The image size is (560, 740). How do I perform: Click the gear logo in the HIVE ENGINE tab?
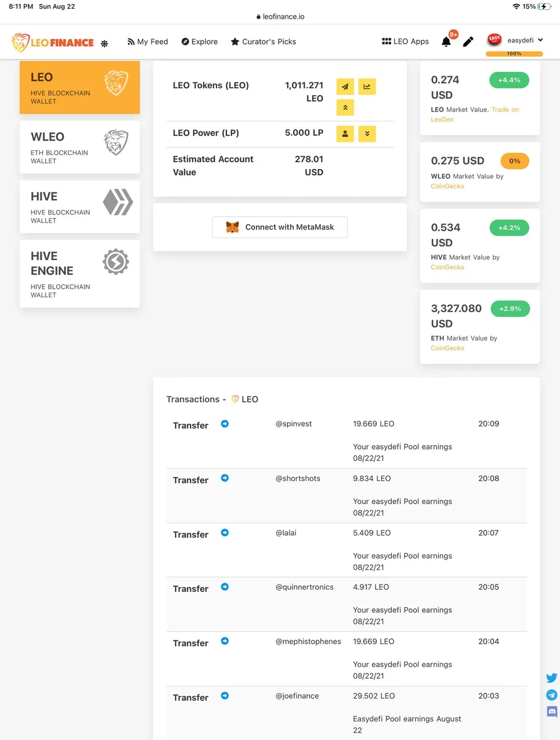(x=116, y=262)
